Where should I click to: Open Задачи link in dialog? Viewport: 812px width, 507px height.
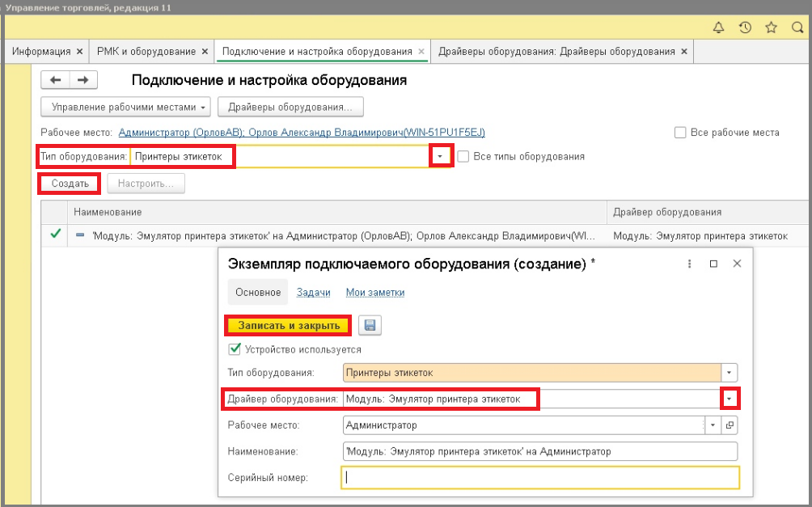tap(313, 293)
